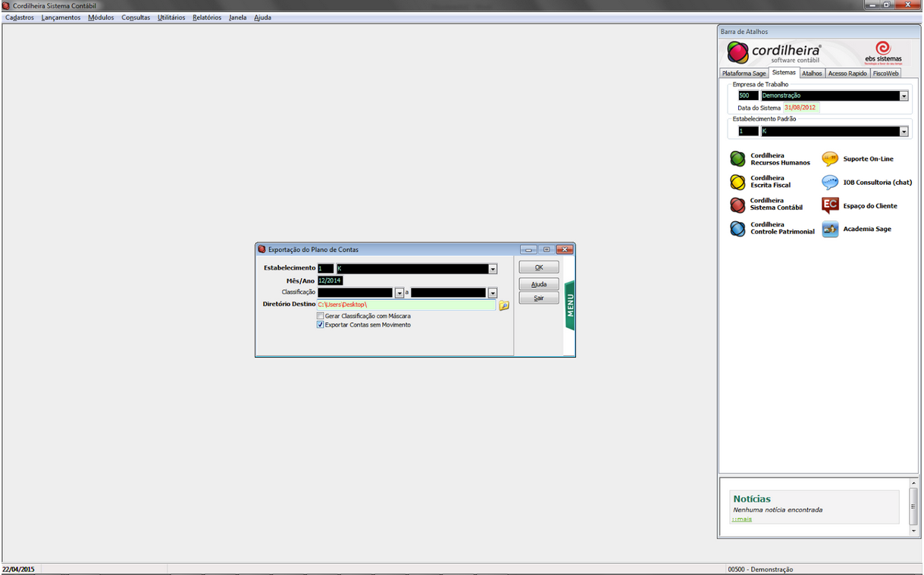Image resolution: width=924 pixels, height=575 pixels.
Task: Uncheck Exportar Contas sem Movimento
Action: point(321,325)
